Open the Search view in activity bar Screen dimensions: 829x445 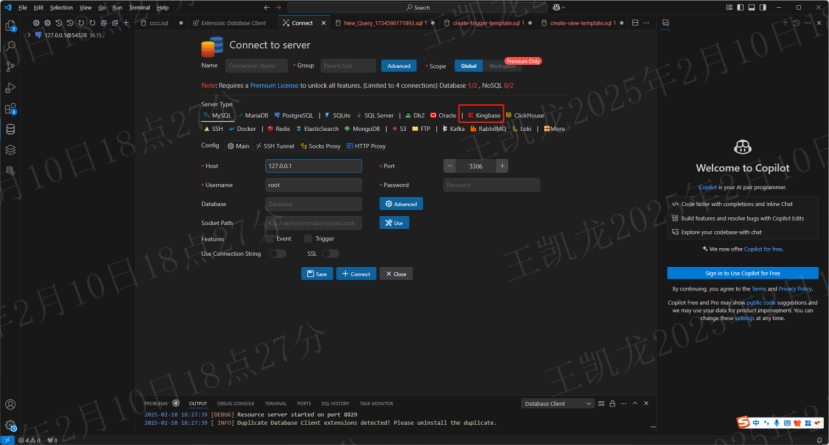(10, 47)
